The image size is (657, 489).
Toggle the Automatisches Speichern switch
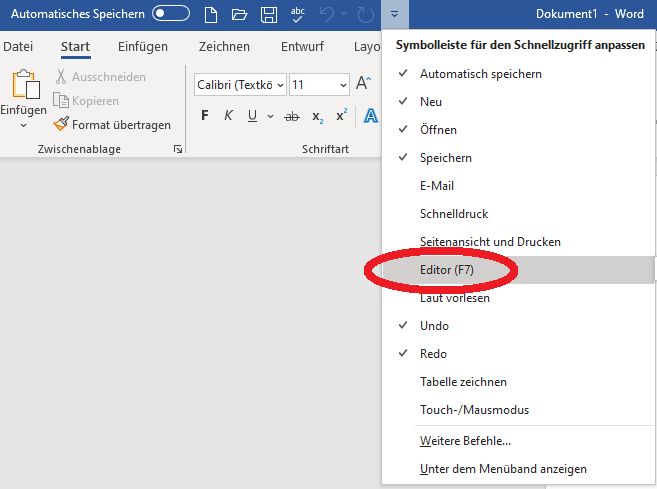click(x=171, y=13)
